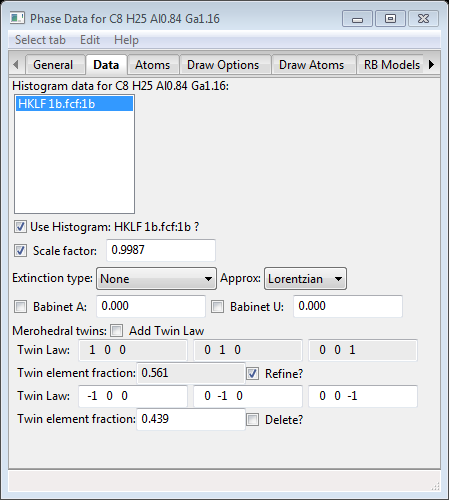Open the Extinction type dropdown
Image resolution: width=449 pixels, height=500 pixels.
click(x=156, y=278)
